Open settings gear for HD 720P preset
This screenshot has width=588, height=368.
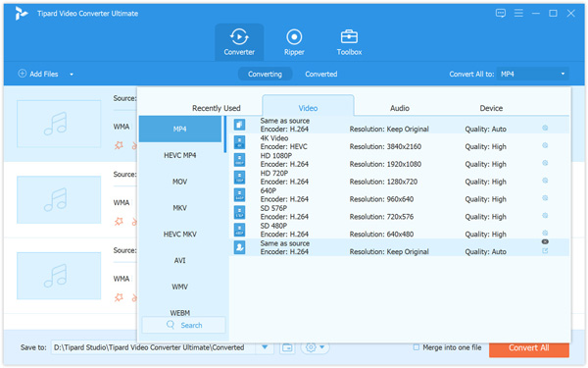[545, 181]
